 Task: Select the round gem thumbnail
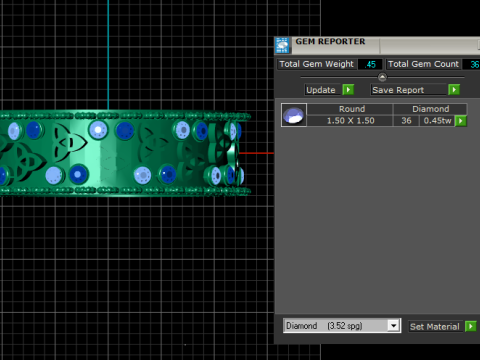point(294,115)
